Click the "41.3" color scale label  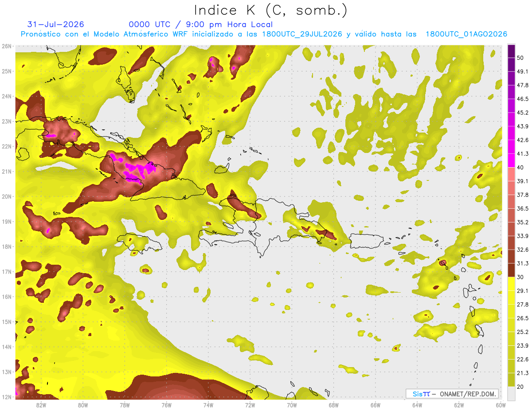523,154
